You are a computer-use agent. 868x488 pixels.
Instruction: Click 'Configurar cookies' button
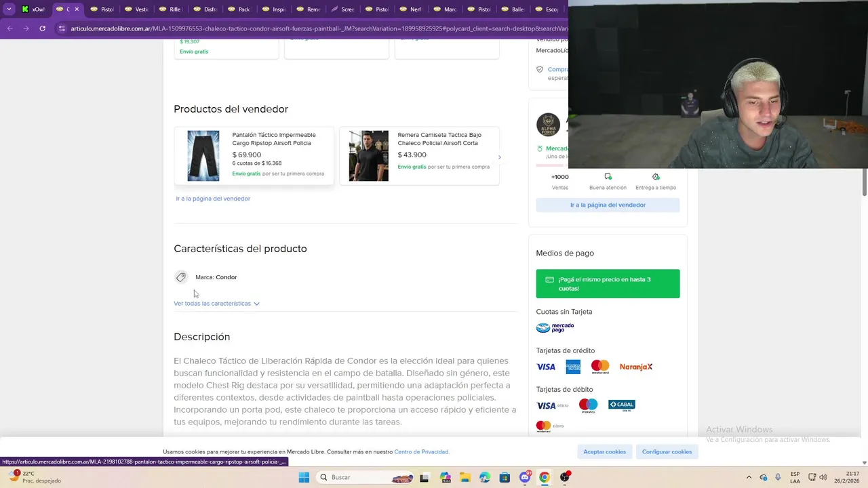click(x=667, y=452)
